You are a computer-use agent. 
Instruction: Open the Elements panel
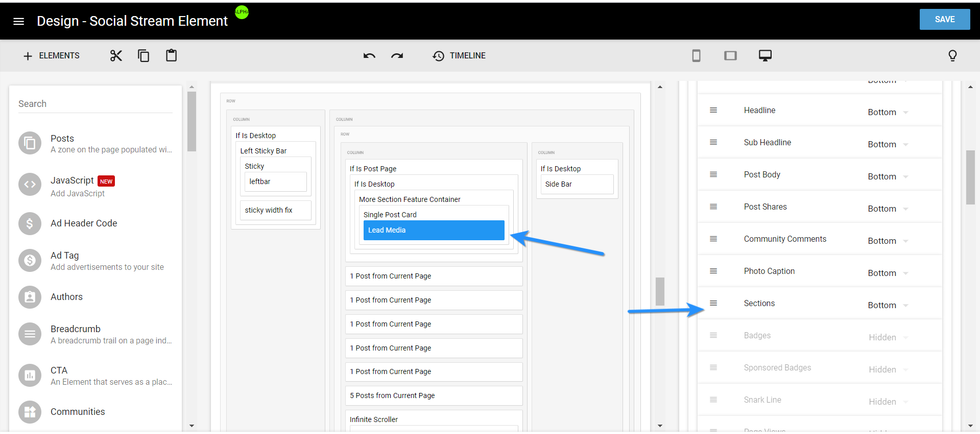pos(51,56)
